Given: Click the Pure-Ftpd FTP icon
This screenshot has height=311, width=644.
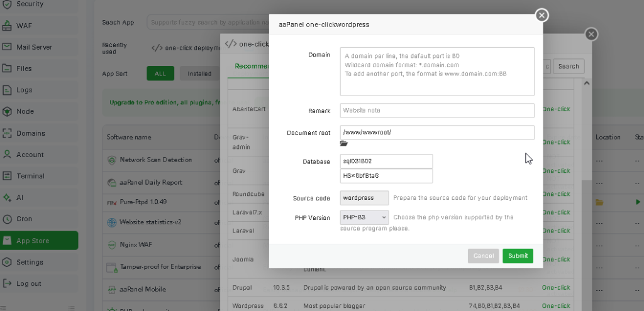Looking at the screenshot, I should tap(112, 202).
